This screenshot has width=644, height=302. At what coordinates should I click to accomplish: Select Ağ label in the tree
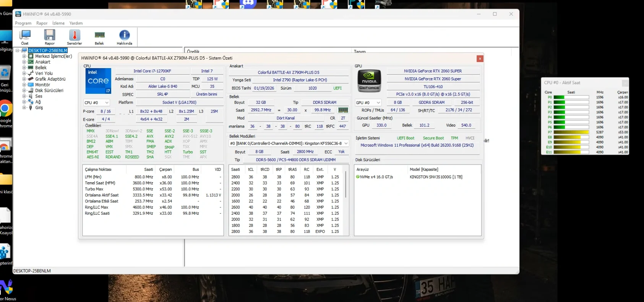38,102
